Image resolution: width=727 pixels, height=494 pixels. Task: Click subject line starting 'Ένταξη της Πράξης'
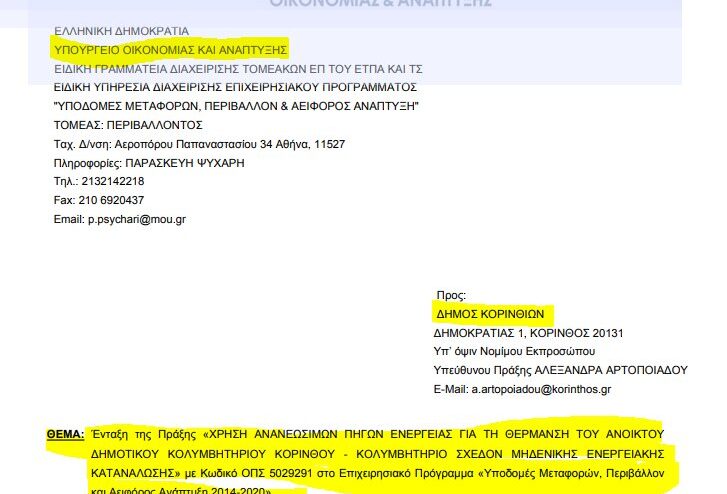tap(377, 435)
